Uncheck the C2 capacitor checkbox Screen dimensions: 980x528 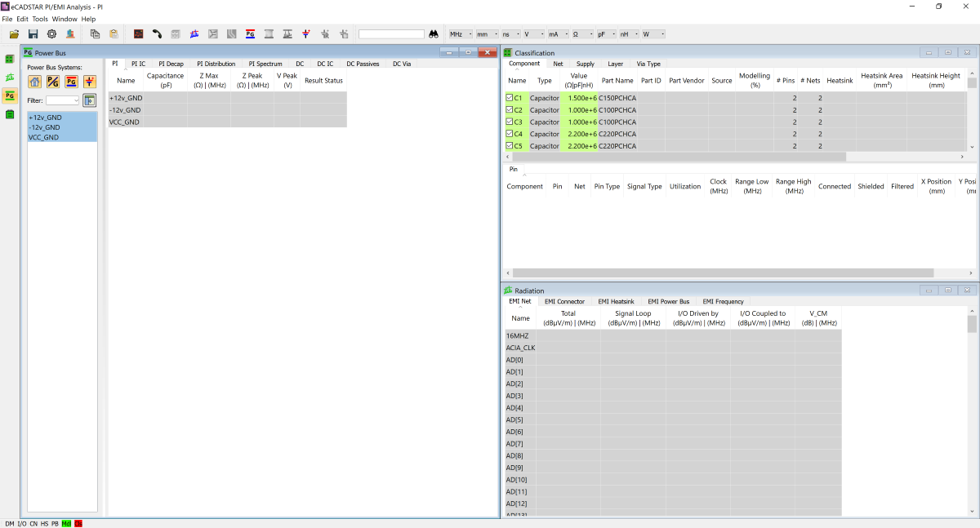[x=510, y=110]
